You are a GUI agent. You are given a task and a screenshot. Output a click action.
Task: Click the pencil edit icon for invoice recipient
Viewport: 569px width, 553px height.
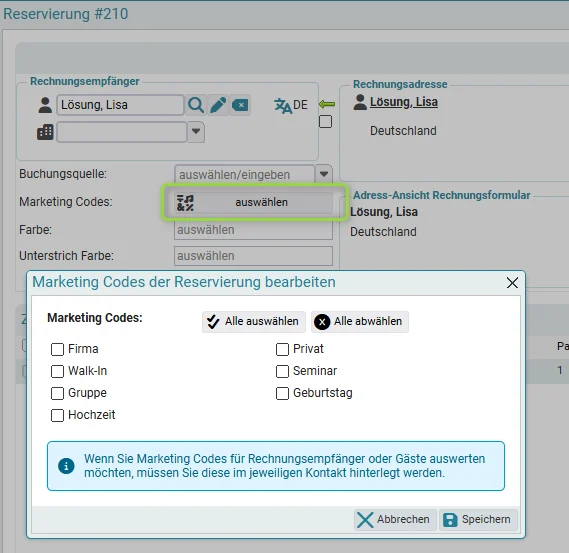pyautogui.click(x=218, y=105)
